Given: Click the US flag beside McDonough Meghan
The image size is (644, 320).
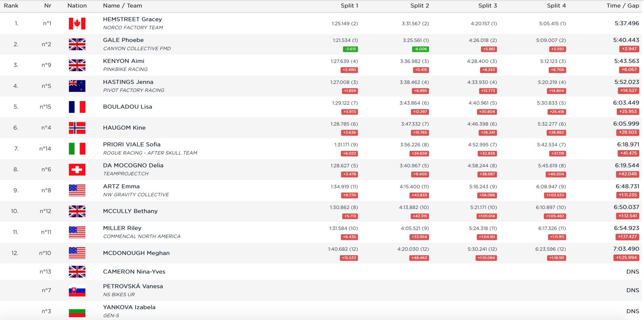Looking at the screenshot, I should (77, 253).
